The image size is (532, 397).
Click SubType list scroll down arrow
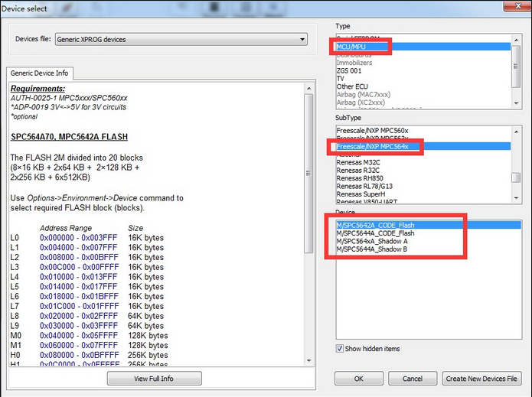click(516, 197)
